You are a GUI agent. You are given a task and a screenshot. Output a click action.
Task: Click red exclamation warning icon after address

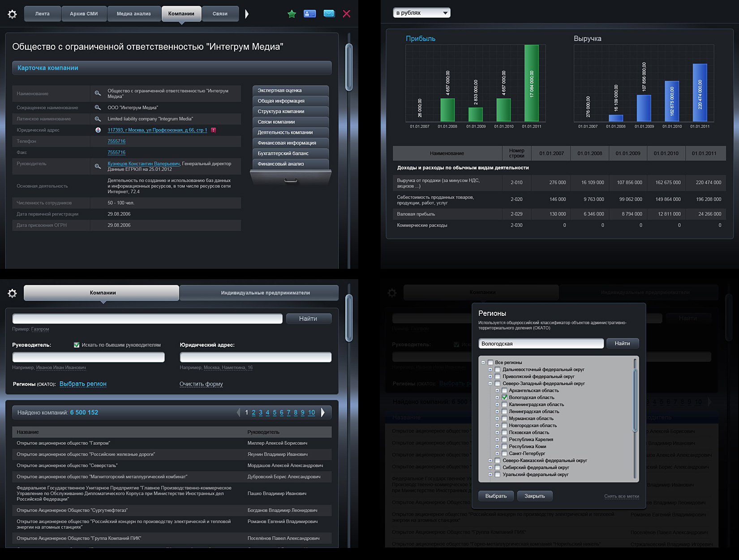[x=214, y=130]
